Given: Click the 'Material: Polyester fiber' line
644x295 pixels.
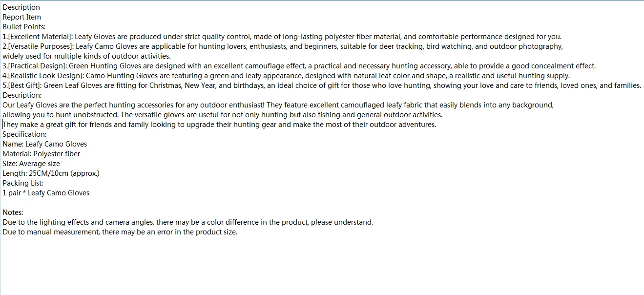Looking at the screenshot, I should pos(41,154).
